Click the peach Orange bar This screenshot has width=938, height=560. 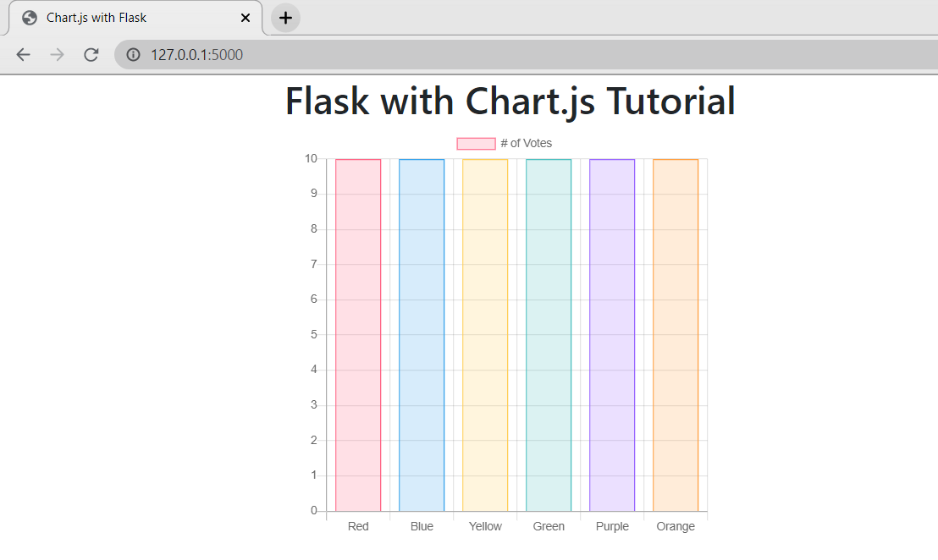point(676,335)
